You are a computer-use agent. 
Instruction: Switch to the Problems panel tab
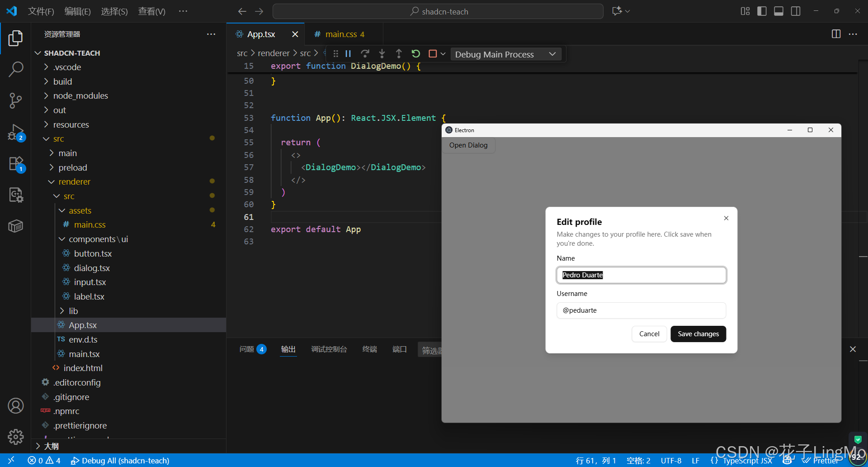coord(253,349)
